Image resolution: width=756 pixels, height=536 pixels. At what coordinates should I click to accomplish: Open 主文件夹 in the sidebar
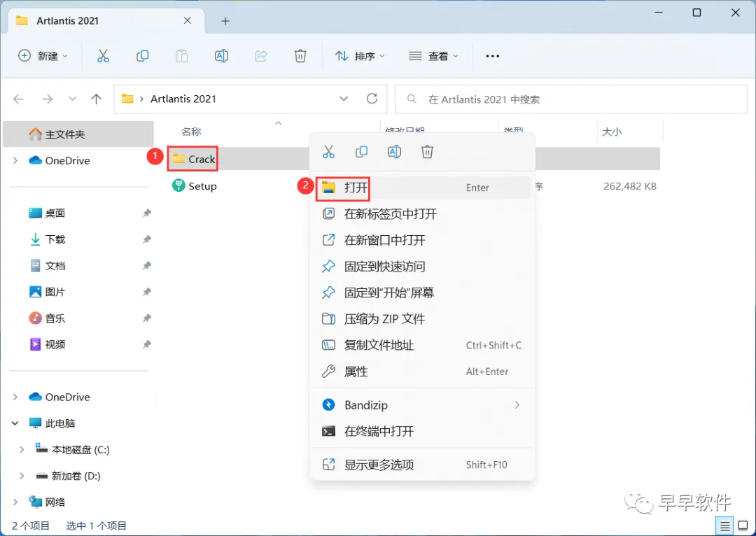(x=78, y=134)
